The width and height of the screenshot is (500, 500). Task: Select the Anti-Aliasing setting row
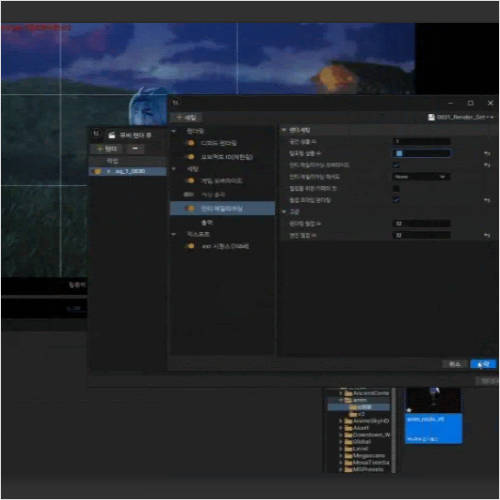coord(222,208)
